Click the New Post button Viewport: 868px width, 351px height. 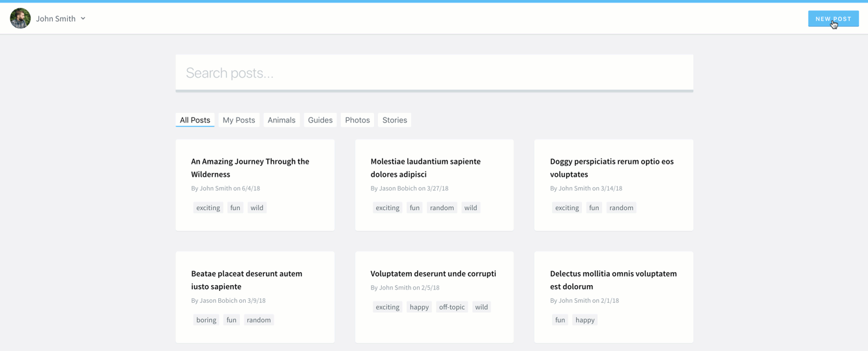tap(832, 18)
